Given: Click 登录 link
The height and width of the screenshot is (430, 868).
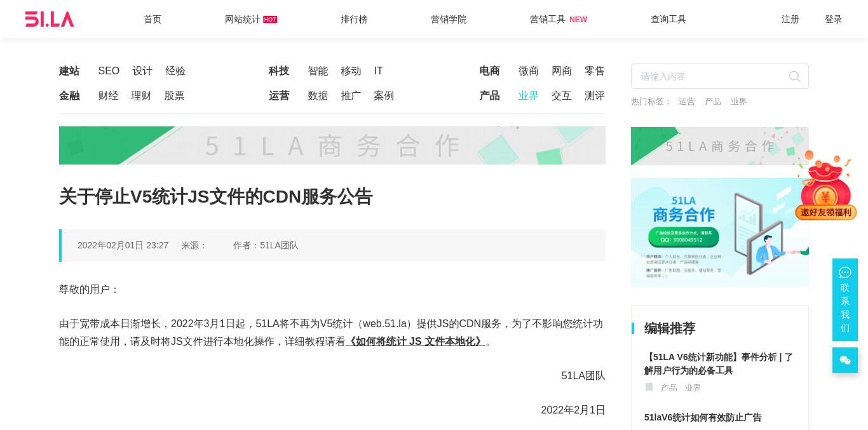Looking at the screenshot, I should click(x=834, y=20).
